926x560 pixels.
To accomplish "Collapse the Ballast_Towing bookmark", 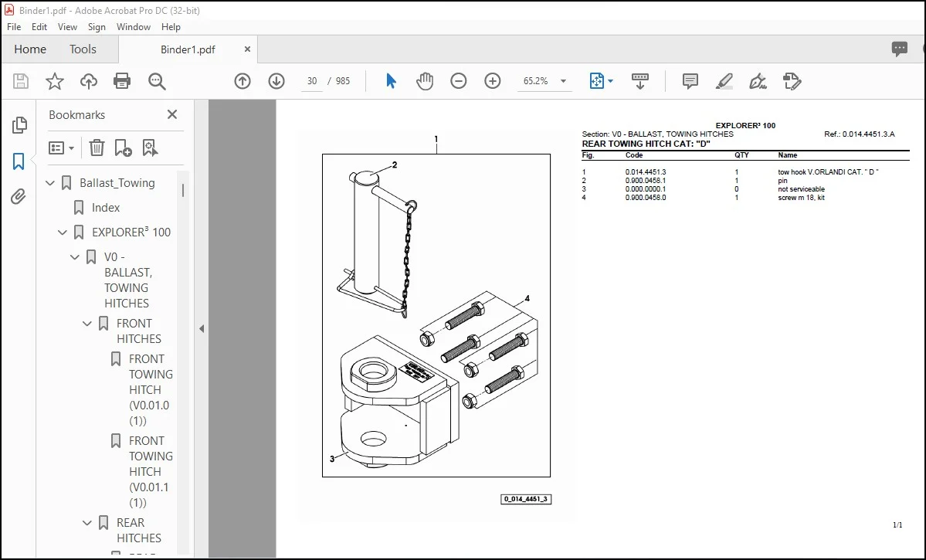I will coord(50,183).
